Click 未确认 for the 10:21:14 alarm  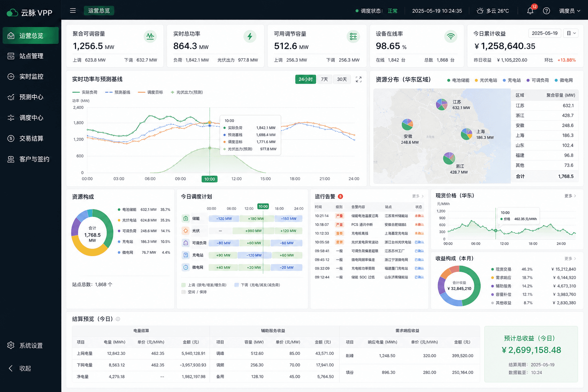[x=419, y=216]
